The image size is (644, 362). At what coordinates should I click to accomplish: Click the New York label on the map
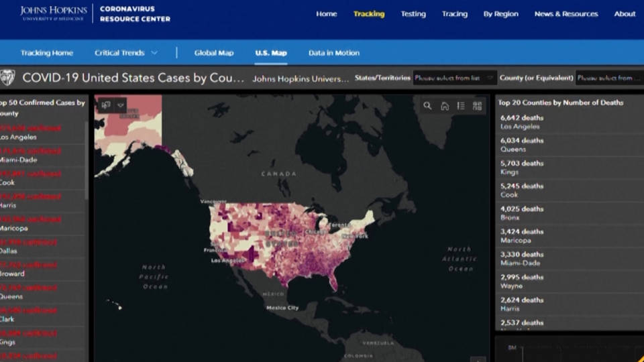[x=355, y=237]
